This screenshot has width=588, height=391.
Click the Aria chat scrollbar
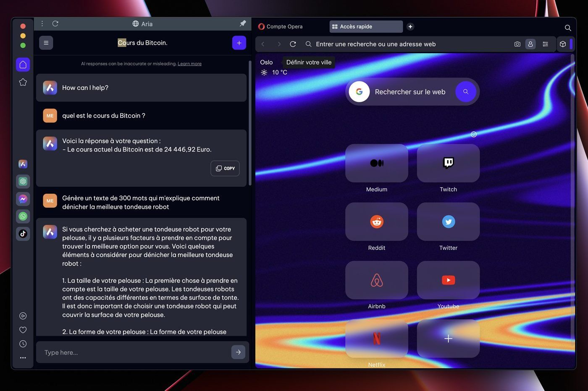250,123
